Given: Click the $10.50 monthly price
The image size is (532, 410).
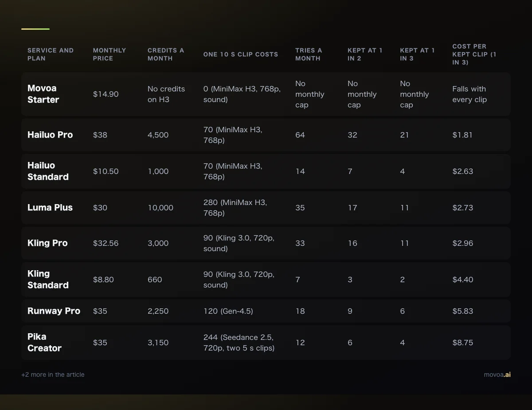Looking at the screenshot, I should pyautogui.click(x=106, y=171).
